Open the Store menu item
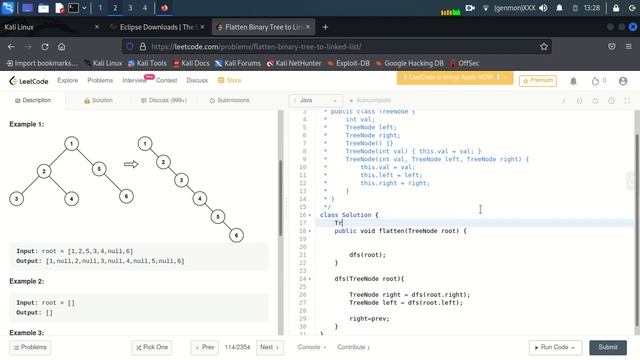This screenshot has width=640, height=360. pyautogui.click(x=230, y=80)
